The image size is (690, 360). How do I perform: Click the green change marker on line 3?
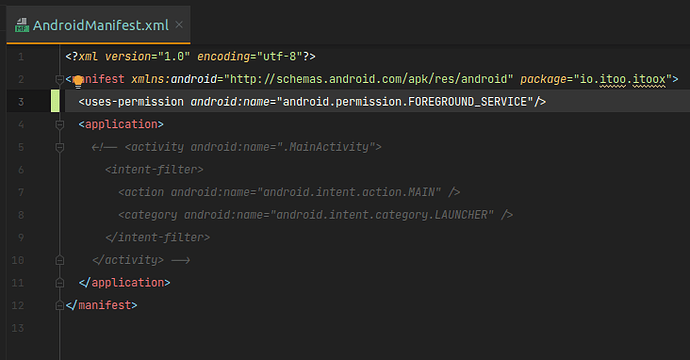tap(55, 101)
